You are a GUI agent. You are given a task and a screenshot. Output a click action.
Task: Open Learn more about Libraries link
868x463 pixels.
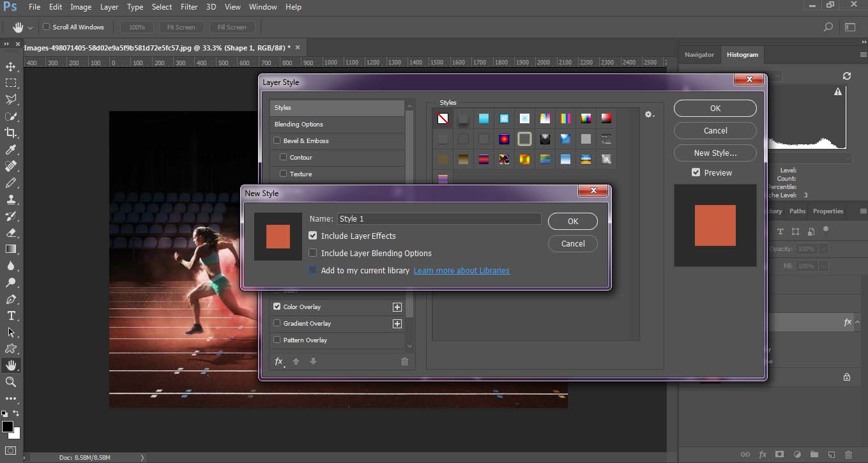pyautogui.click(x=462, y=270)
